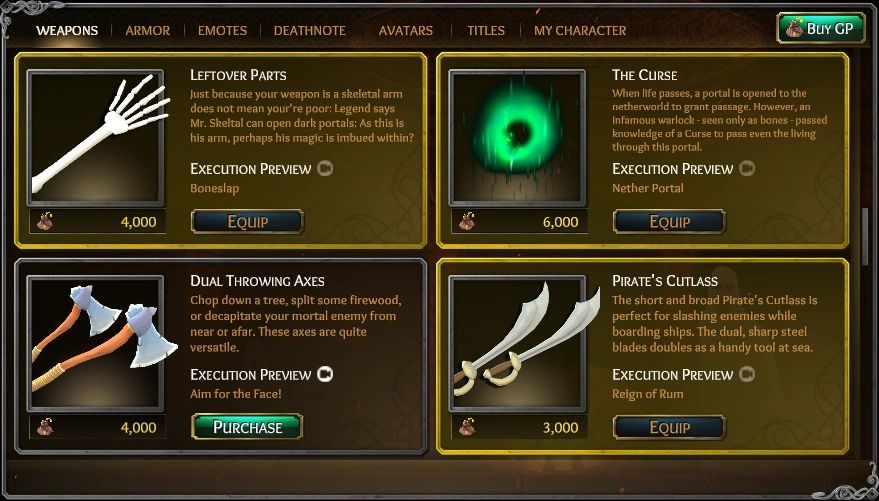The width and height of the screenshot is (879, 501).
Task: Click the Buy GP button
Action: click(821, 28)
